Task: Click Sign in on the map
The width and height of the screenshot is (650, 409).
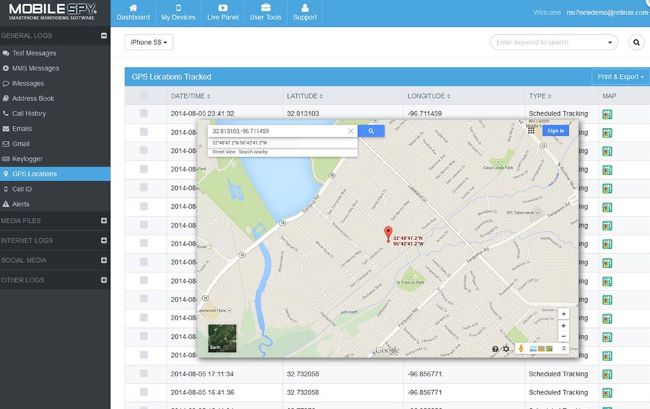Action: coord(555,131)
